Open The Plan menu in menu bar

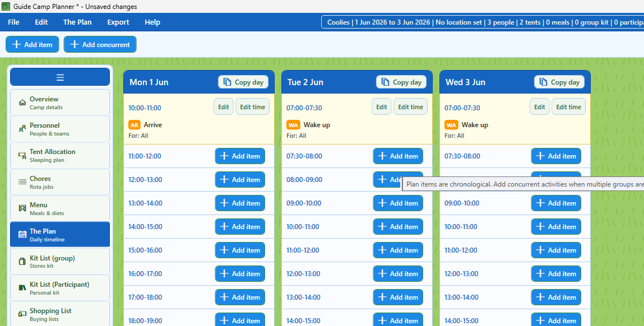(77, 22)
